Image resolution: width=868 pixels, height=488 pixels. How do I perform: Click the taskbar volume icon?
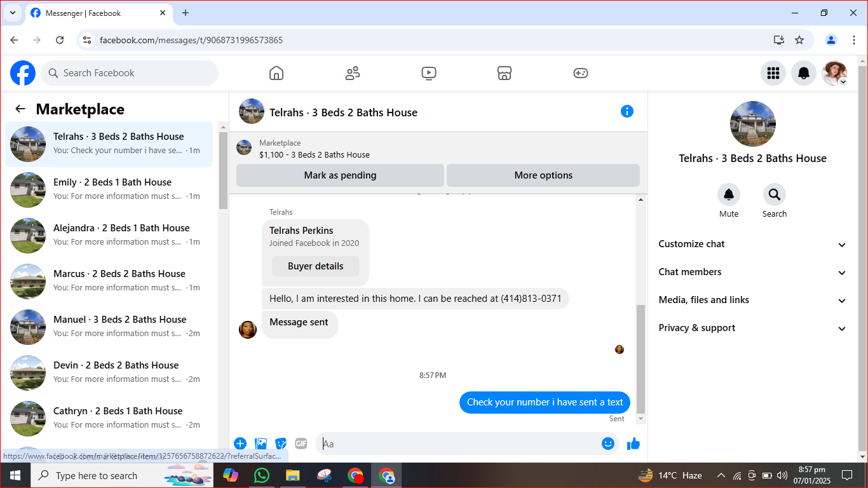(x=782, y=475)
